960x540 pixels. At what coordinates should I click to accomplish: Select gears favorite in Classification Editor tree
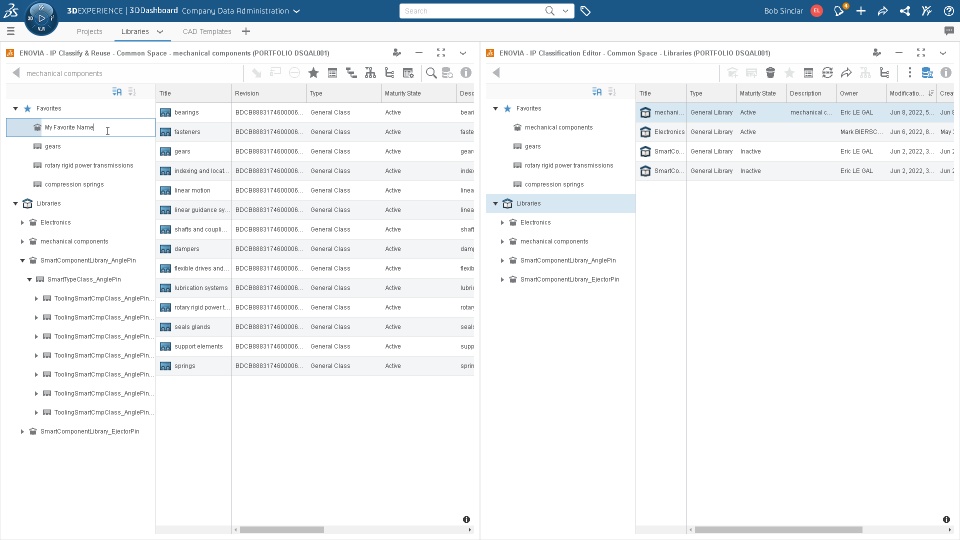point(533,146)
